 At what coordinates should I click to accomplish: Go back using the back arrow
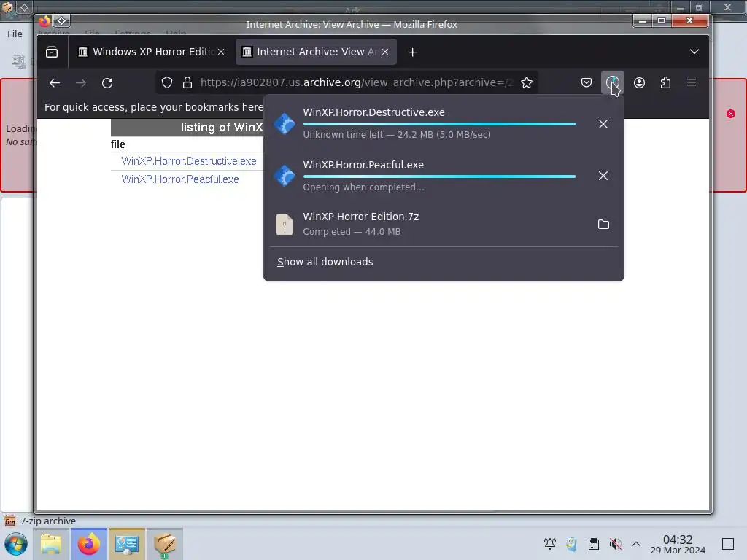[55, 83]
